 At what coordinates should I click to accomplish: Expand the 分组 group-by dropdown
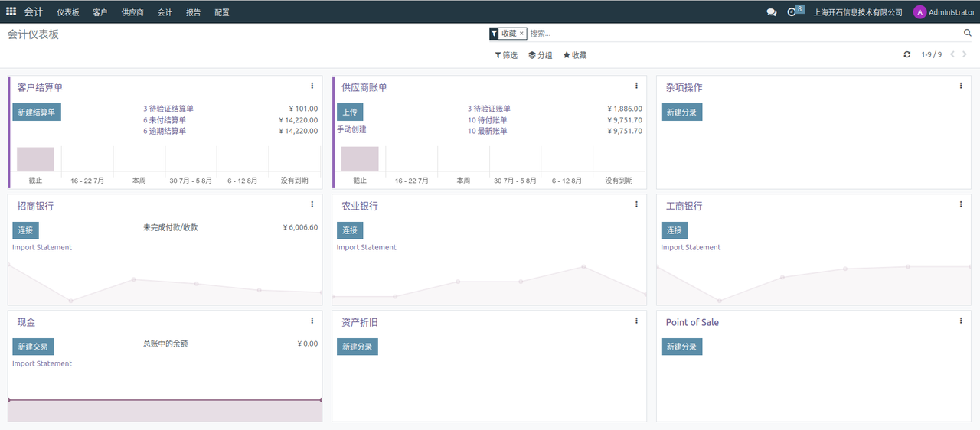click(x=540, y=55)
